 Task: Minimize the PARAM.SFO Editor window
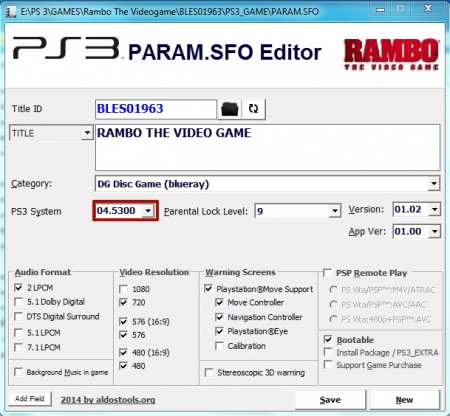click(381, 9)
